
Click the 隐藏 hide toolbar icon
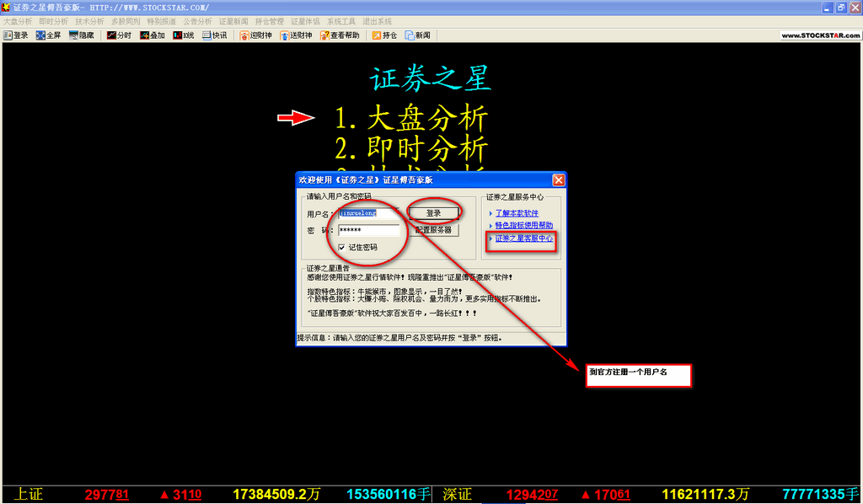(x=82, y=35)
